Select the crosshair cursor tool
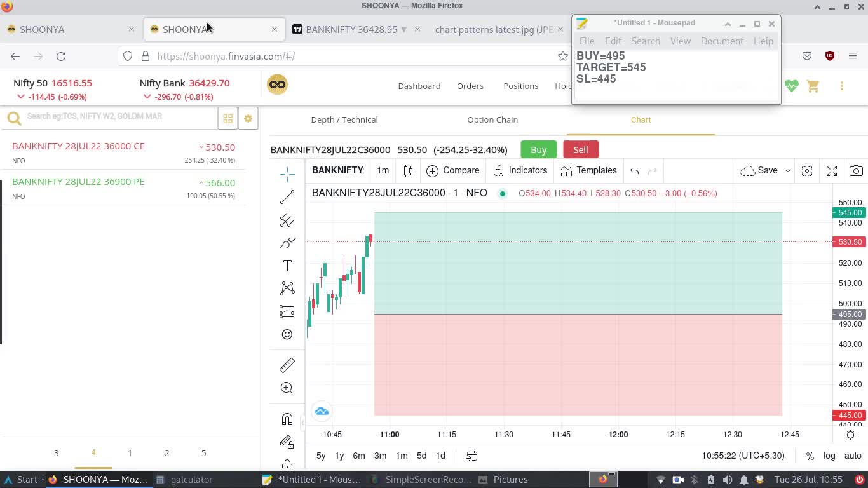 click(x=287, y=173)
